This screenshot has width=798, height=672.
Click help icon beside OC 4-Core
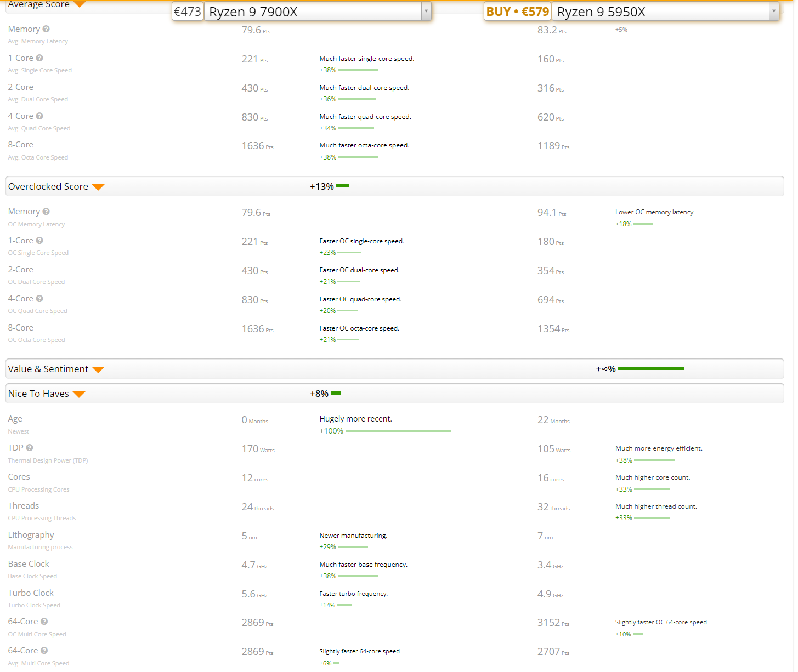pyautogui.click(x=39, y=299)
